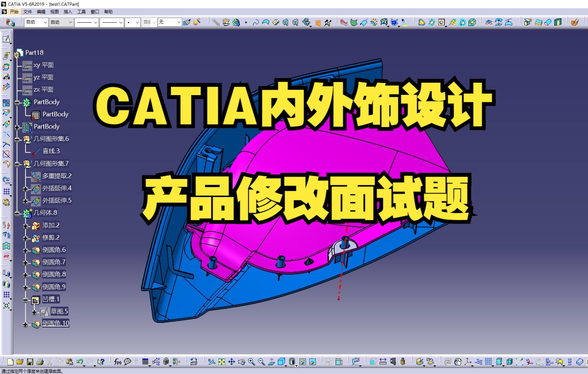Select 倒圆角.6 in the tree

pos(54,250)
